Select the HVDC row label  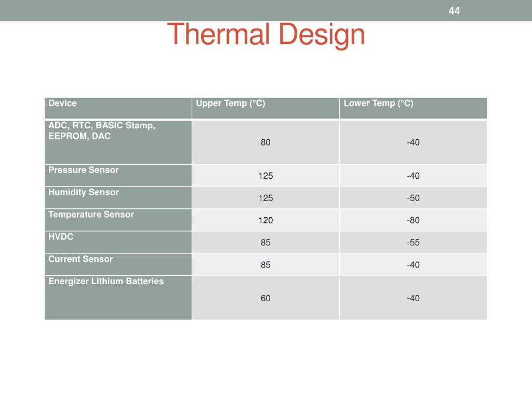pos(61,237)
